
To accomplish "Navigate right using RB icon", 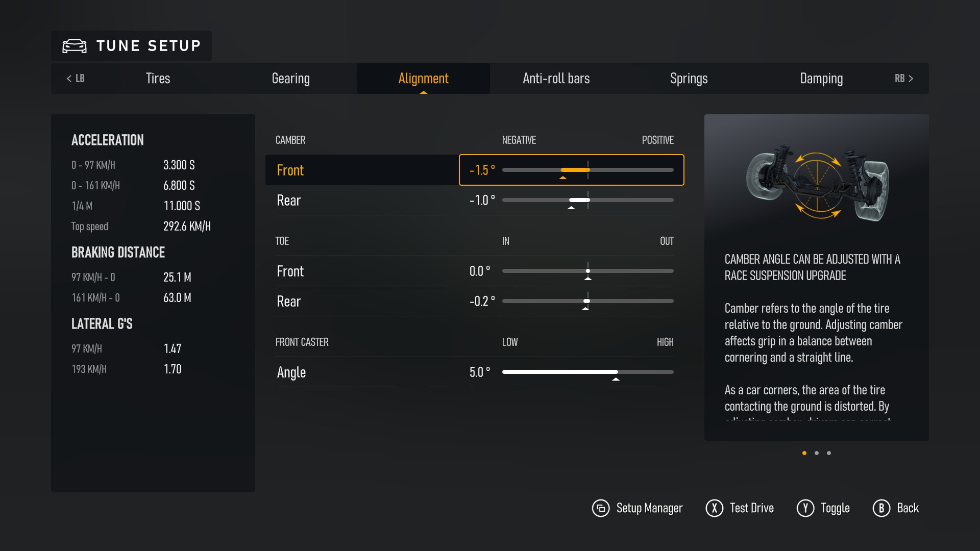I will coord(904,79).
